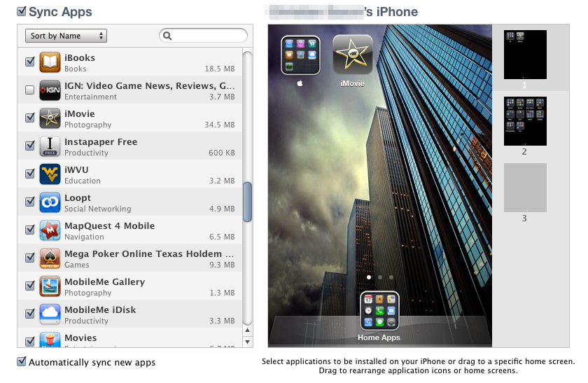Click the MobileMe iDisk cloud icon
The image size is (588, 383).
[x=50, y=314]
